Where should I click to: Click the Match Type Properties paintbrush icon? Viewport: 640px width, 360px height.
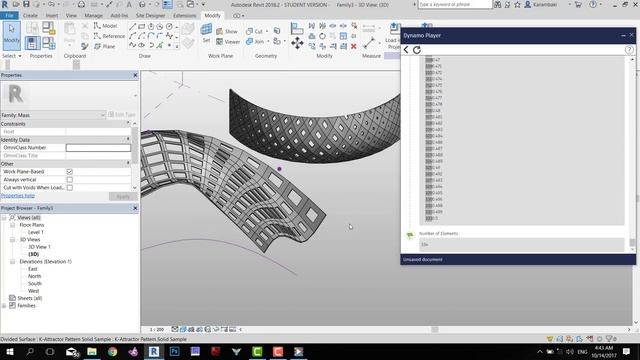point(84,47)
